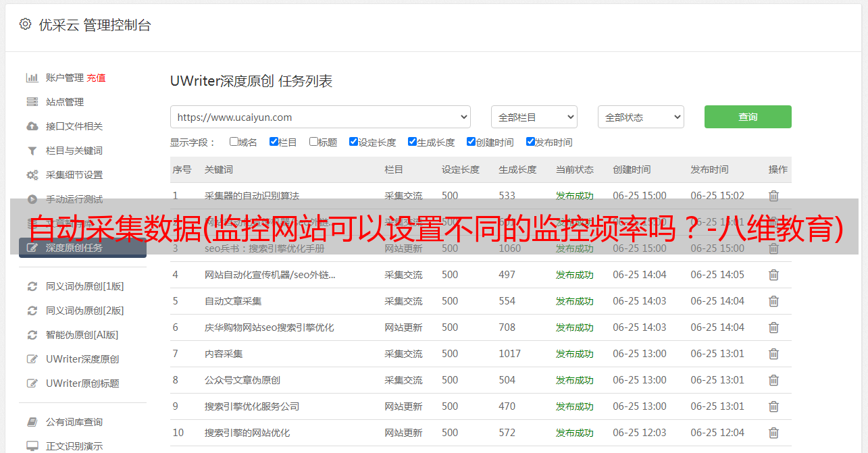Uncheck the 发布时间 display field checkbox
The height and width of the screenshot is (453, 868).
(530, 142)
